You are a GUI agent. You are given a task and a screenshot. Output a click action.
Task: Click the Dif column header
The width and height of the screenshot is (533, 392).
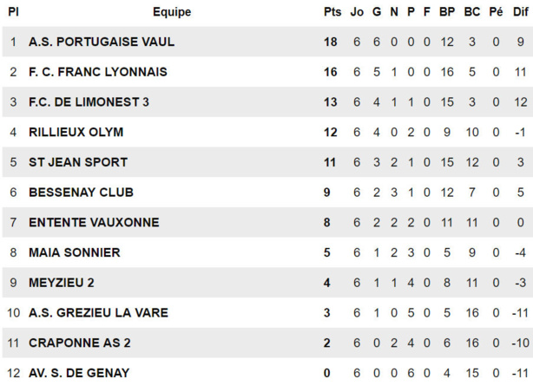[x=520, y=12]
